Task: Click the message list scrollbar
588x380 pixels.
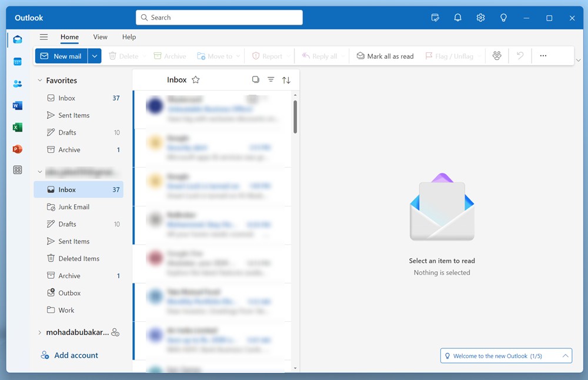Action: point(295,118)
